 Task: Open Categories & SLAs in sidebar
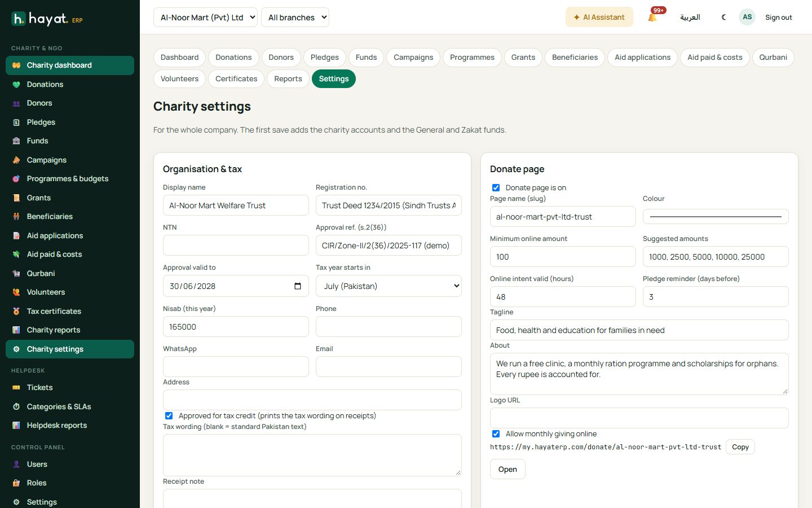[70, 407]
